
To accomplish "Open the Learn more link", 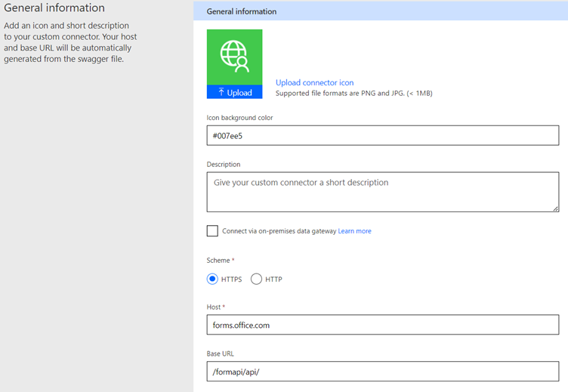I will [354, 231].
